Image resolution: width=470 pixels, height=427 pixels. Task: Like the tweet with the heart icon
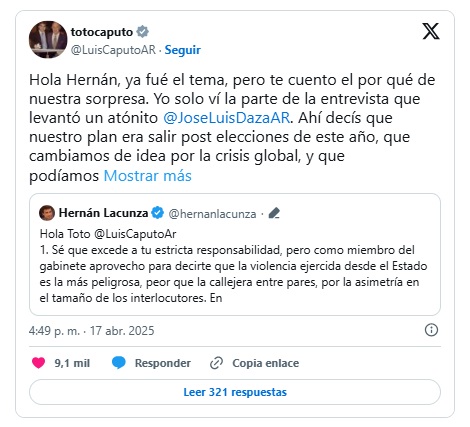tap(38, 363)
